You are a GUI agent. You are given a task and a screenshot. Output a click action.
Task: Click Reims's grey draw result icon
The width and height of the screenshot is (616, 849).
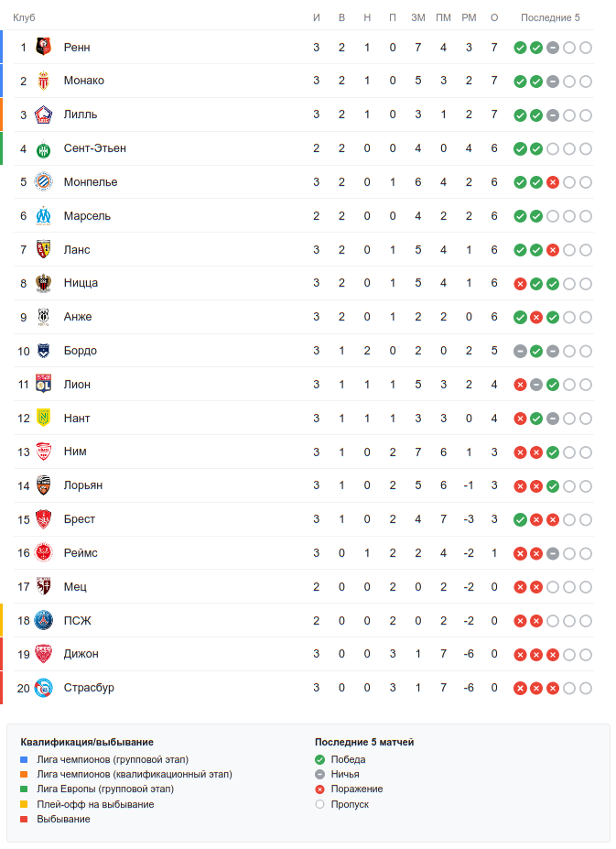coord(553,553)
